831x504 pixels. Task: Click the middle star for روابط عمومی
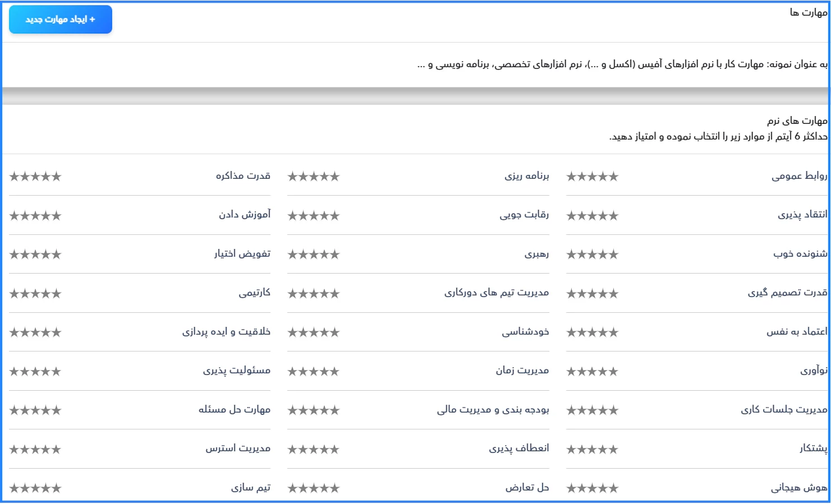pos(592,177)
